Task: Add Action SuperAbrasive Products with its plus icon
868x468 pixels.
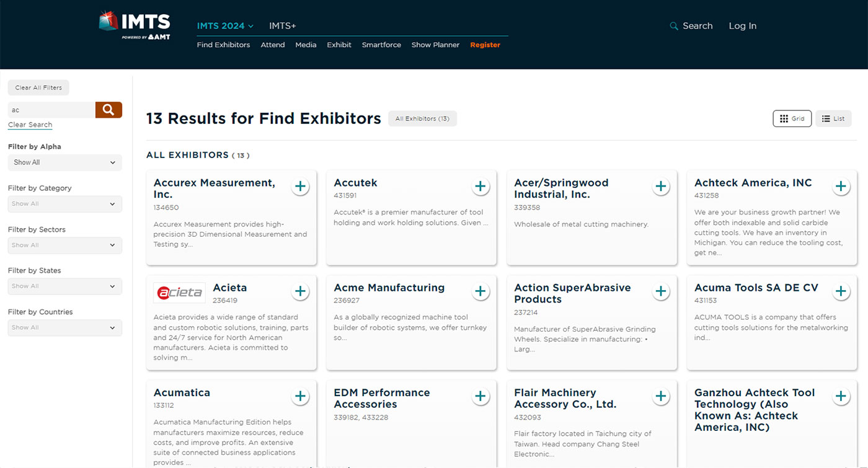Action: (x=661, y=291)
